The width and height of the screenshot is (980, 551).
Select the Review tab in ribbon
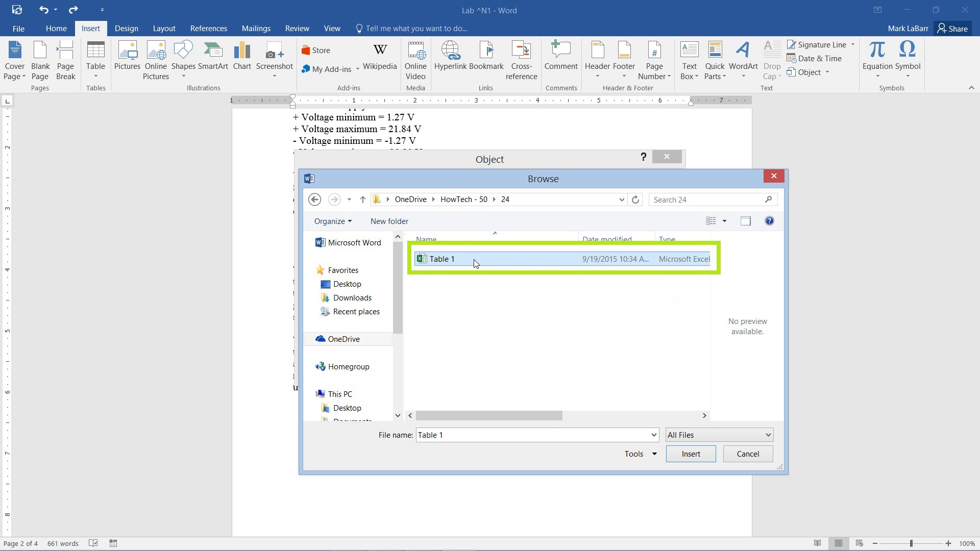(297, 28)
